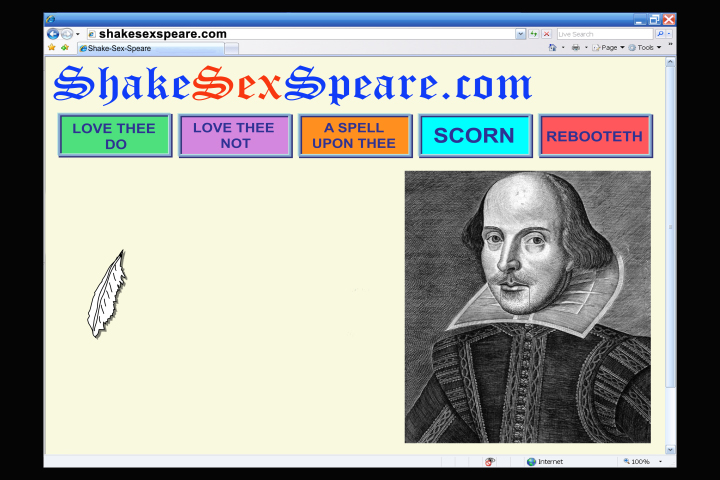Click the browser Back arrow button
This screenshot has width=720, height=480.
[x=53, y=34]
